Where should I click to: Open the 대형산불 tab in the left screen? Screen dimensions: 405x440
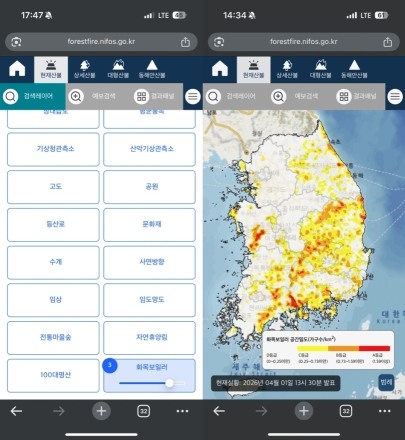pyautogui.click(x=118, y=70)
